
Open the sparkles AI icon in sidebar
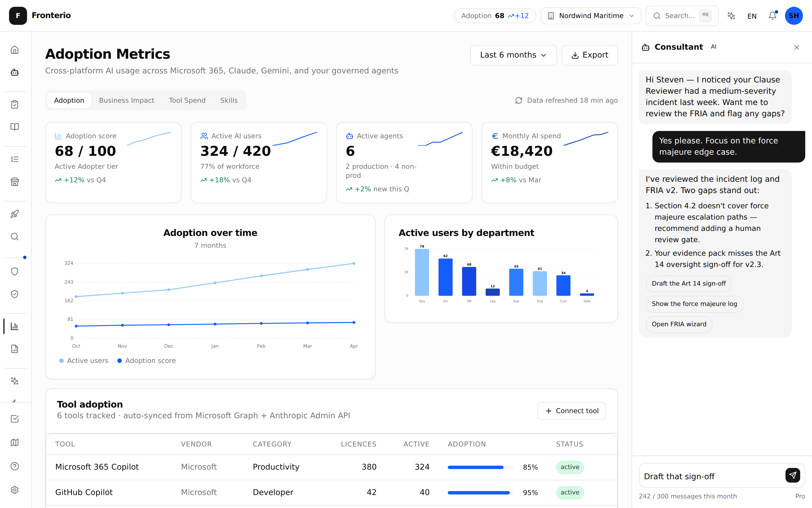[15, 381]
